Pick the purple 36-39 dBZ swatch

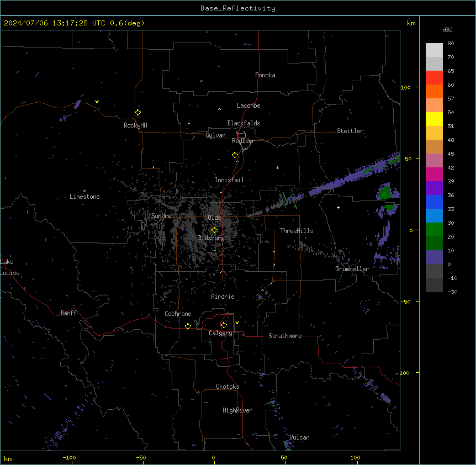point(434,188)
